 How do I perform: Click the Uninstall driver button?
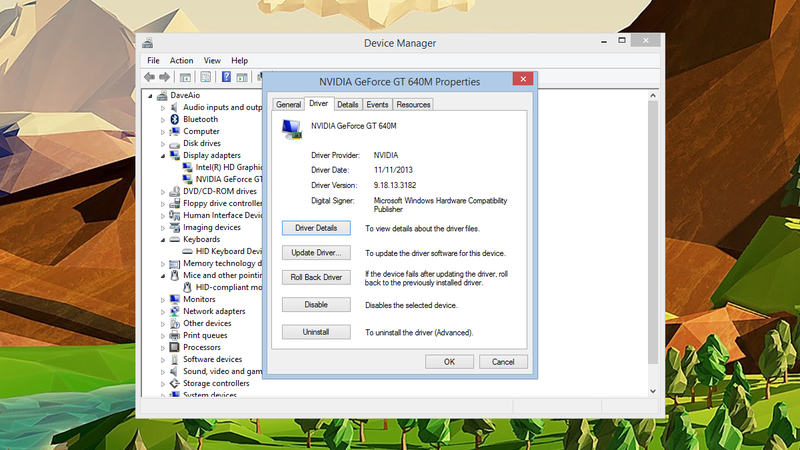tap(316, 332)
